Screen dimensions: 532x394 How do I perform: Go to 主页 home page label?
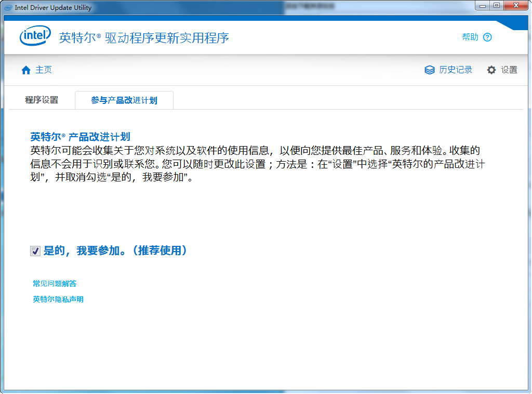pyautogui.click(x=44, y=70)
